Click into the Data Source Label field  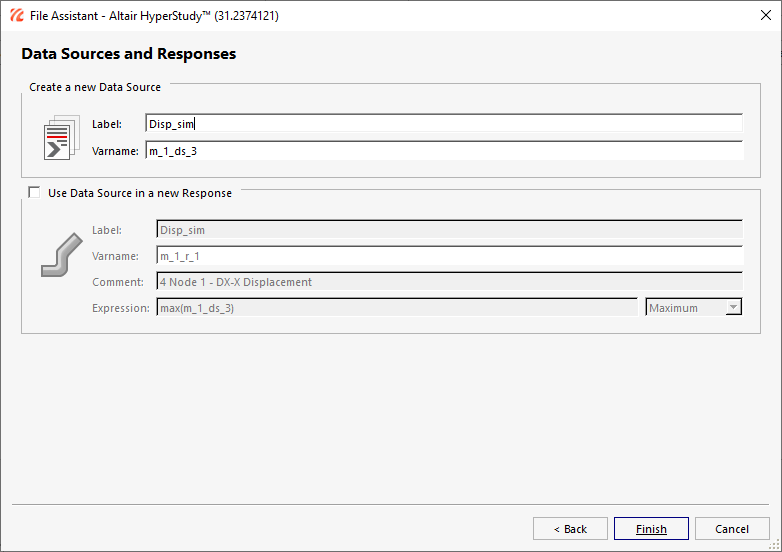(x=443, y=124)
